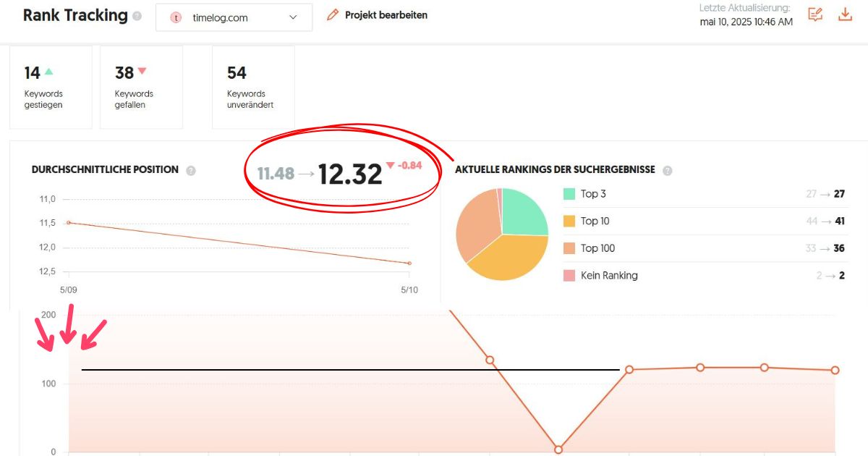The image size is (868, 456).
Task: Click the 12.32 average position value
Action: point(350,174)
